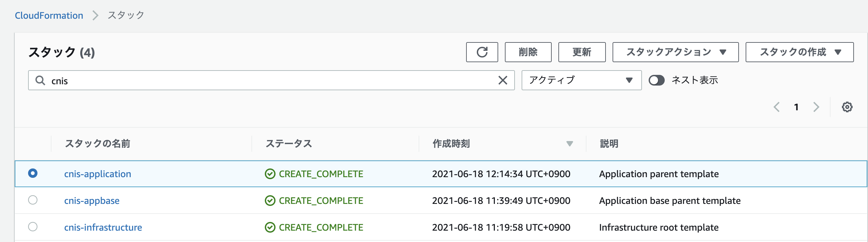Viewport: 868px width, 242px height.
Task: Sort by 作成時刻 column arrow
Action: (x=569, y=144)
